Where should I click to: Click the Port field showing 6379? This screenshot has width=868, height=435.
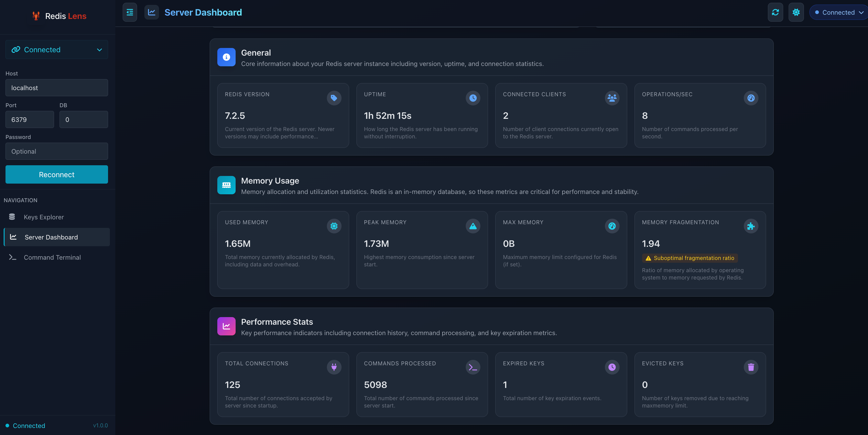30,119
